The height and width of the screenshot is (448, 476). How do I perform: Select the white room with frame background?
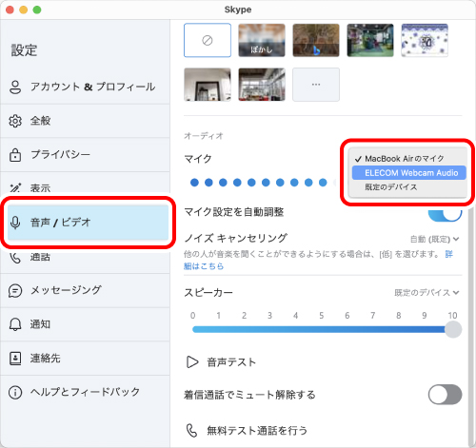(208, 85)
